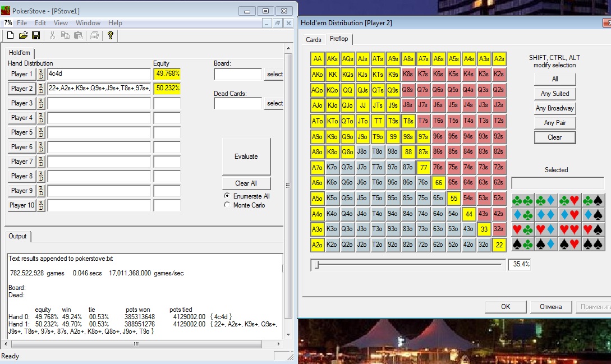Image resolution: width=611 pixels, height=364 pixels.
Task: Open the Window menu
Action: pos(88,23)
